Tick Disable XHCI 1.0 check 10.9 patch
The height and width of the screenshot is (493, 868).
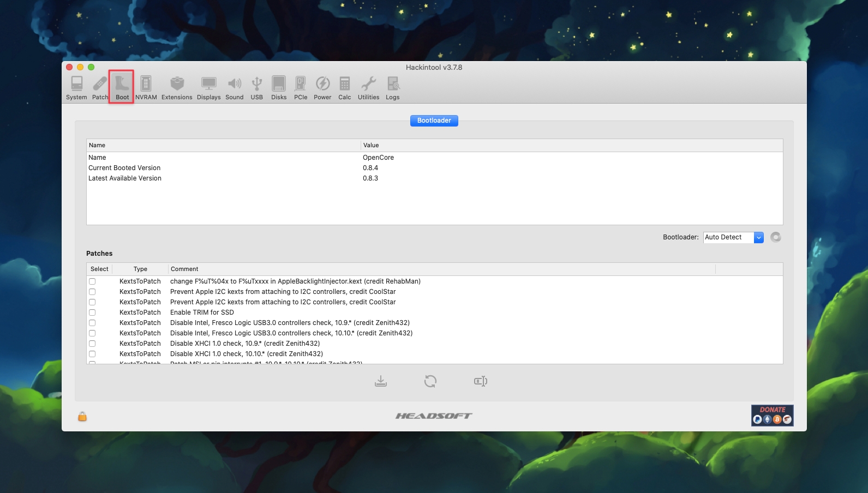tap(92, 344)
